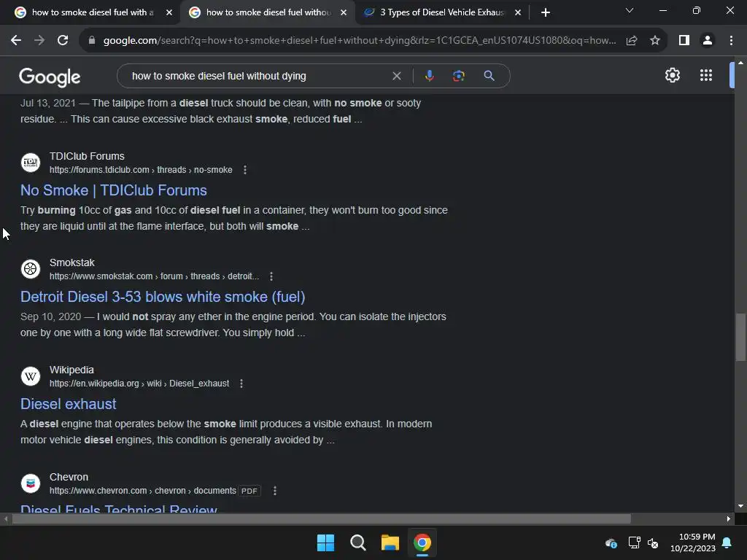
Task: Open more options for Chevron result
Action: pos(275,491)
